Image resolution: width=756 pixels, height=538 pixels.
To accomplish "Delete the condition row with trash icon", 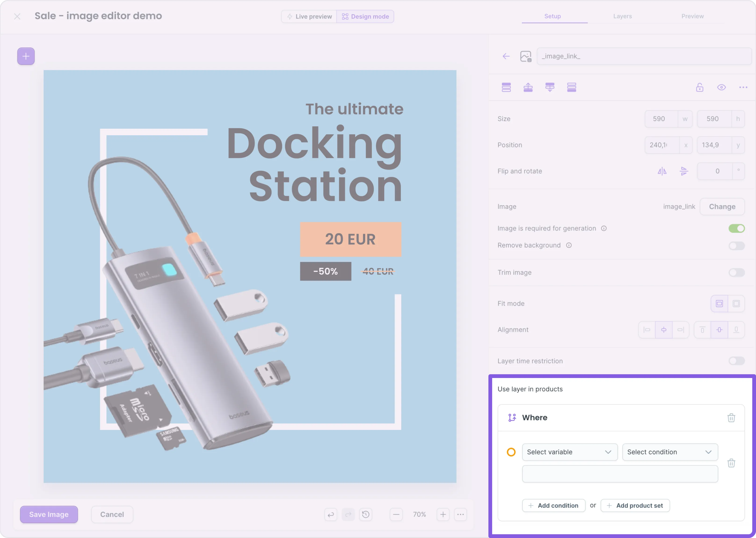I will (731, 463).
